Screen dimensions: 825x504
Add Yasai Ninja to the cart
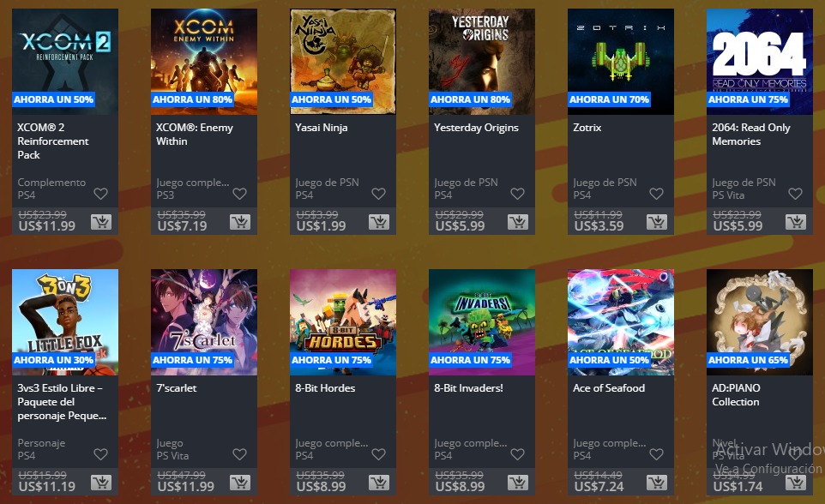[378, 222]
